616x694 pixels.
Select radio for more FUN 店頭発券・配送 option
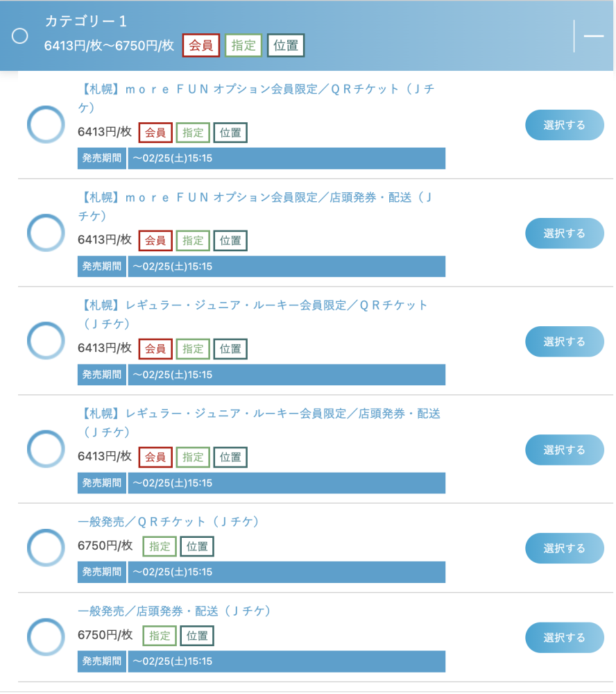[x=46, y=232]
